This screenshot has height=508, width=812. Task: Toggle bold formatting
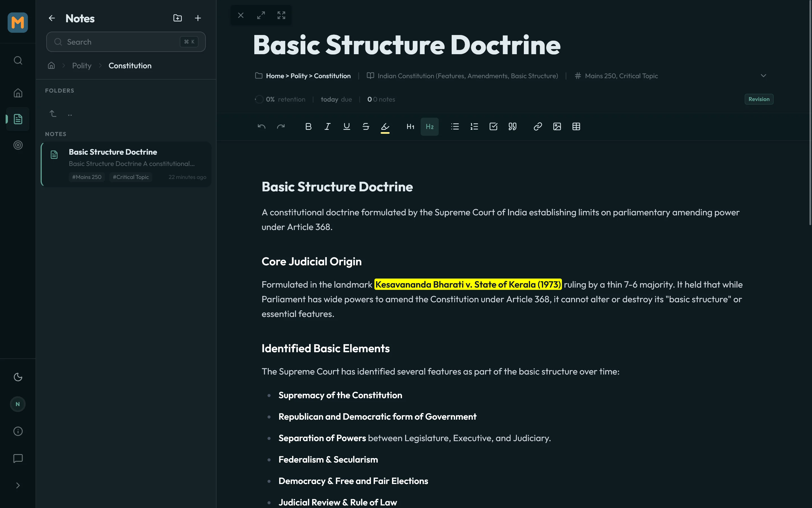click(x=308, y=127)
